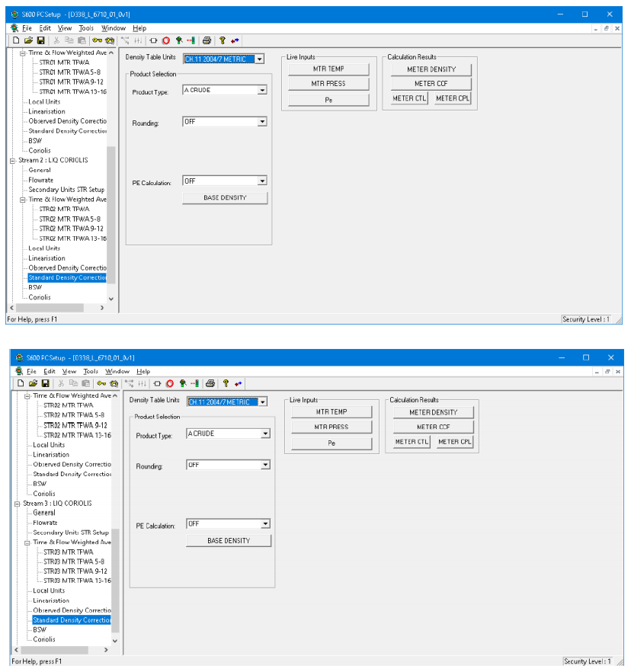Click the Print icon in top window toolbar
Image resolution: width=631 pixels, height=672 pixels.
pos(207,40)
